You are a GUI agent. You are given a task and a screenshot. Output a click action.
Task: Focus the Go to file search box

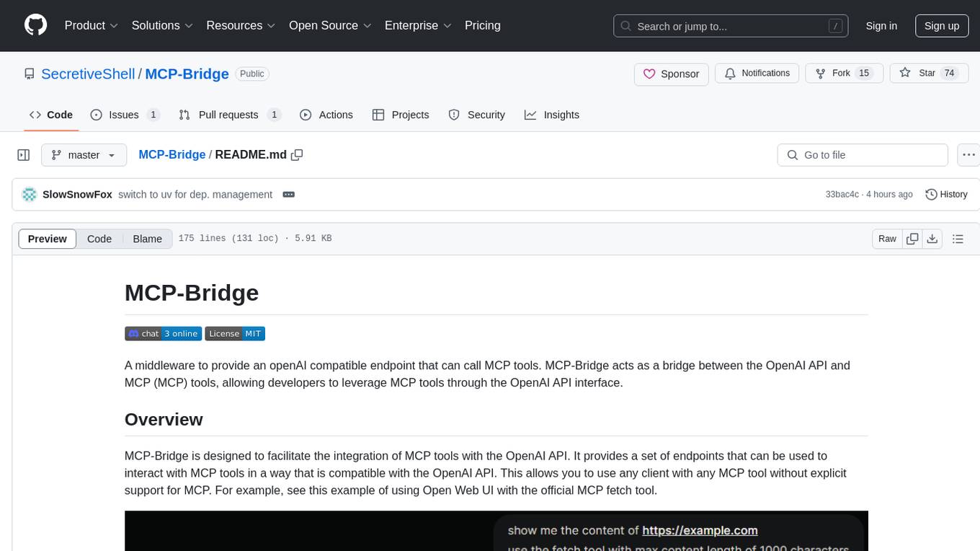863,155
